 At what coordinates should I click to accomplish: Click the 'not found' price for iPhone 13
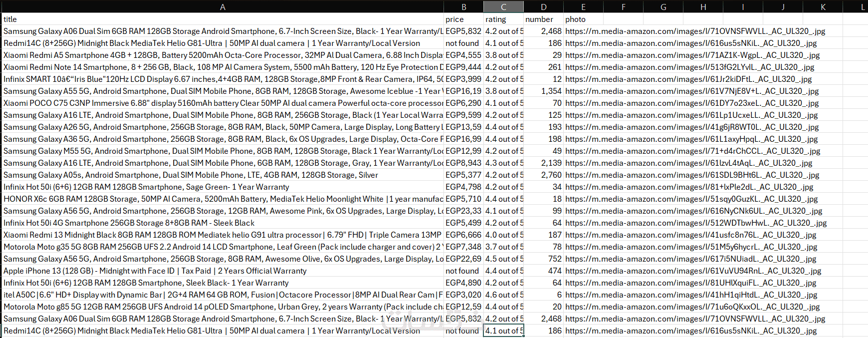(463, 271)
